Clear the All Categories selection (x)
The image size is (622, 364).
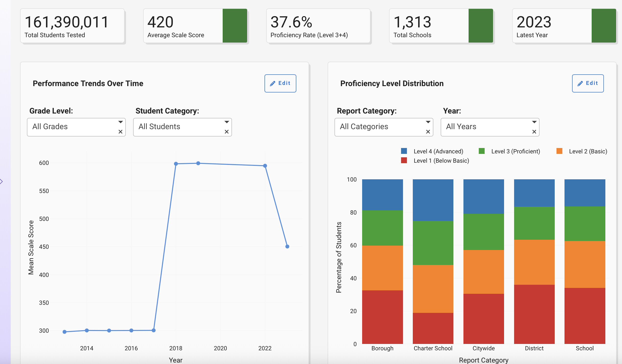[428, 132]
